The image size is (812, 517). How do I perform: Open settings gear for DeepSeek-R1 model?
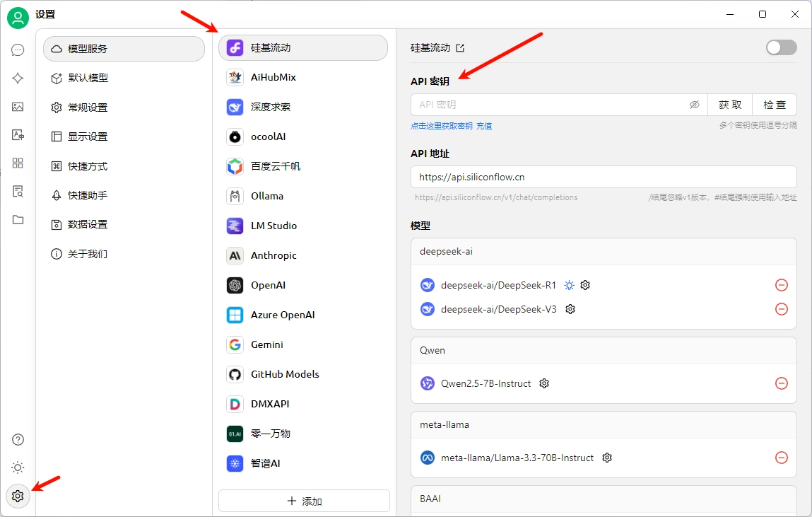point(585,285)
